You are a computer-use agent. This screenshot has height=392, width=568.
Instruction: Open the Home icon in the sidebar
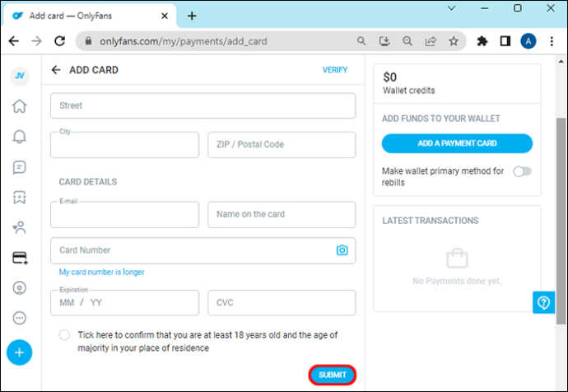tap(20, 106)
